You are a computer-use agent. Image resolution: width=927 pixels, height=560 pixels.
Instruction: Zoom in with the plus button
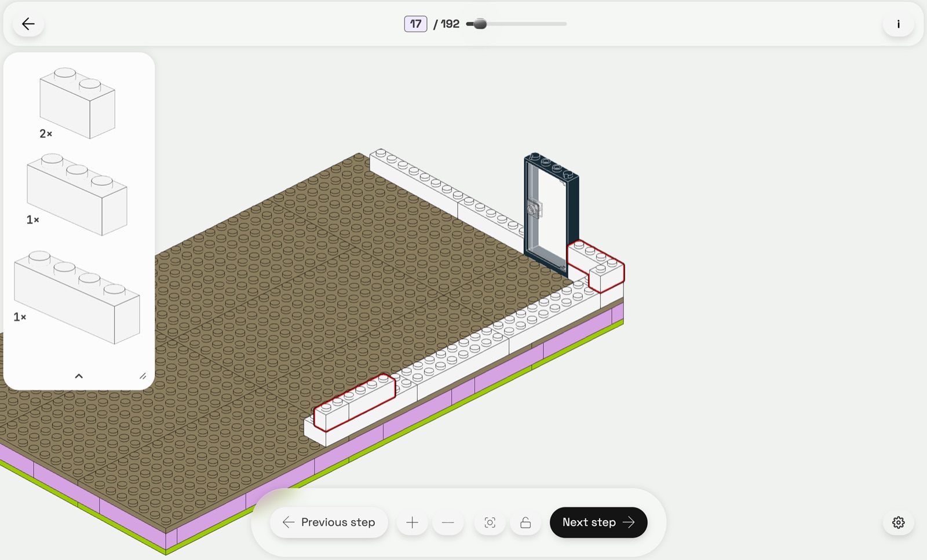412,522
